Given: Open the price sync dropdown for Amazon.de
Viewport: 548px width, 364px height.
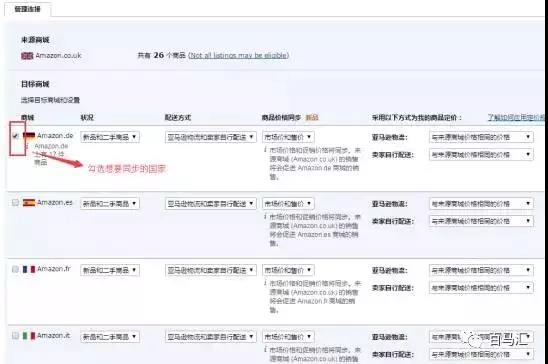Looking at the screenshot, I should (288, 137).
